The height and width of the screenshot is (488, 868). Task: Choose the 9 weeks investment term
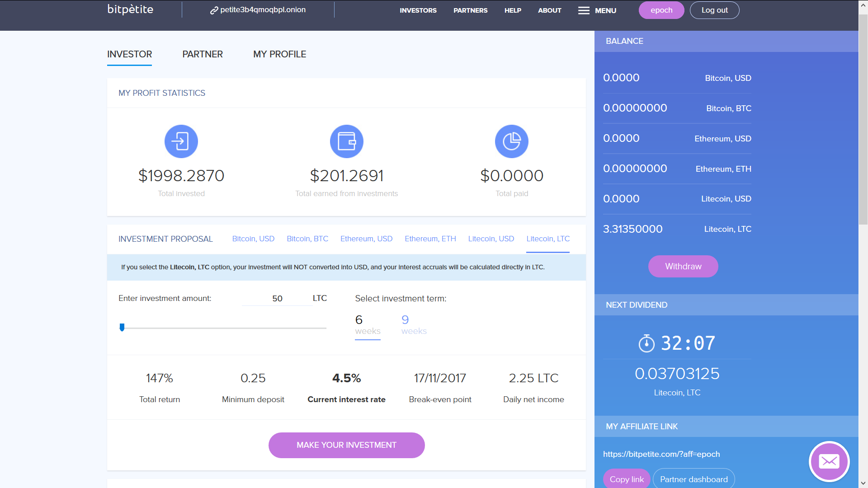(414, 325)
